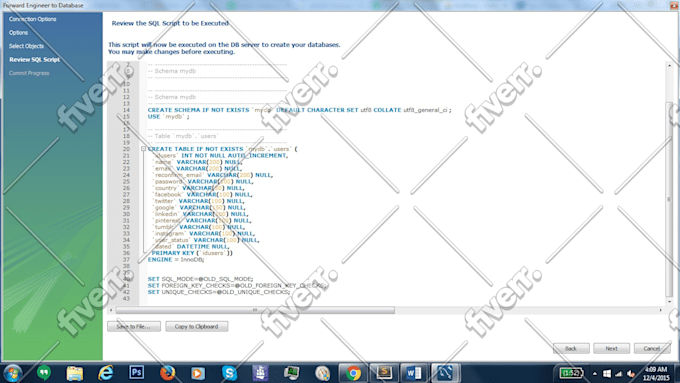Open Action Center flag tray icon
Image resolution: width=680 pixels, height=383 pixels.
(607, 373)
